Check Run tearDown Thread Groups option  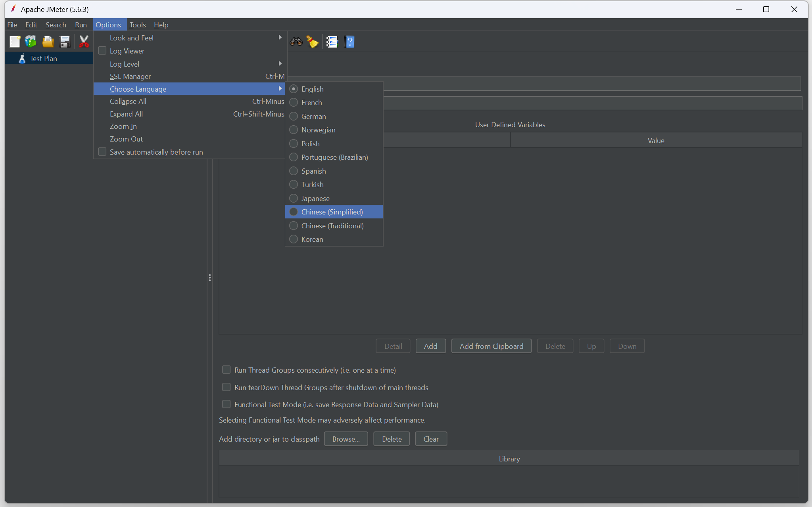click(x=226, y=387)
